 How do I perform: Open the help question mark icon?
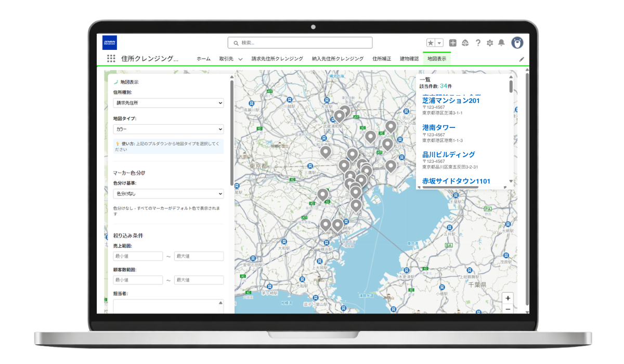477,43
